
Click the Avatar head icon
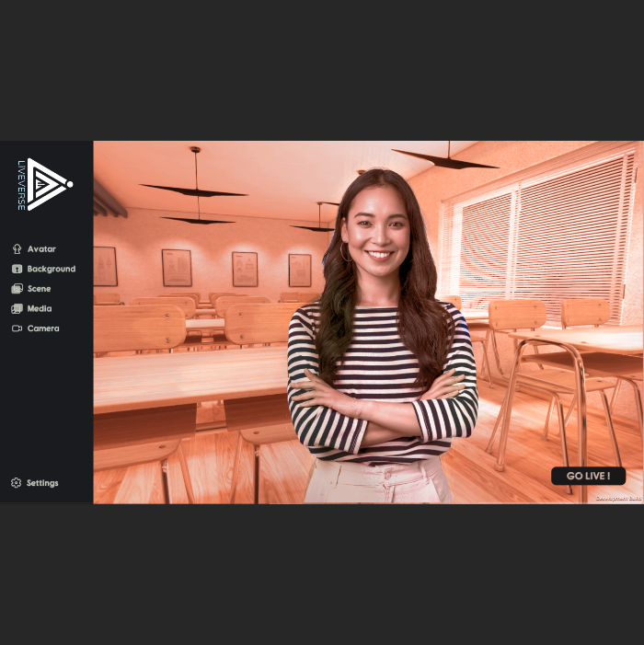(17, 249)
